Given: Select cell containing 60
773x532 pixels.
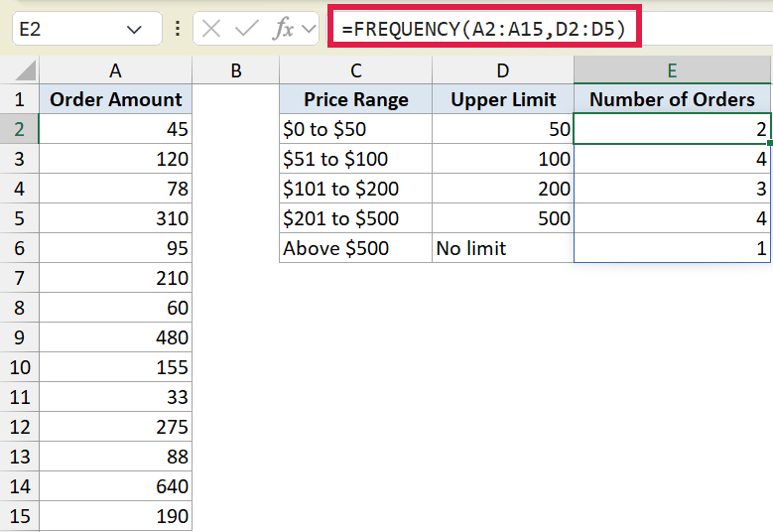Looking at the screenshot, I should [115, 307].
